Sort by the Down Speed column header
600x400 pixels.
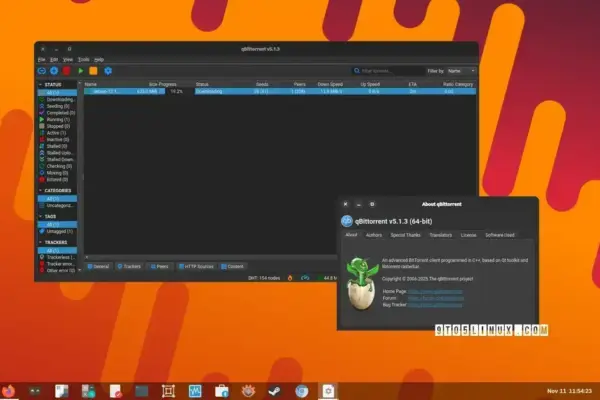(330, 84)
